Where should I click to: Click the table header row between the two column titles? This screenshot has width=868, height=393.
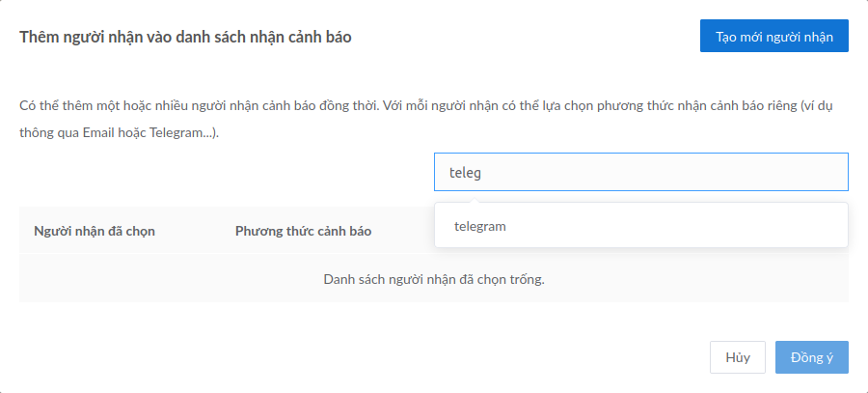tap(195, 231)
